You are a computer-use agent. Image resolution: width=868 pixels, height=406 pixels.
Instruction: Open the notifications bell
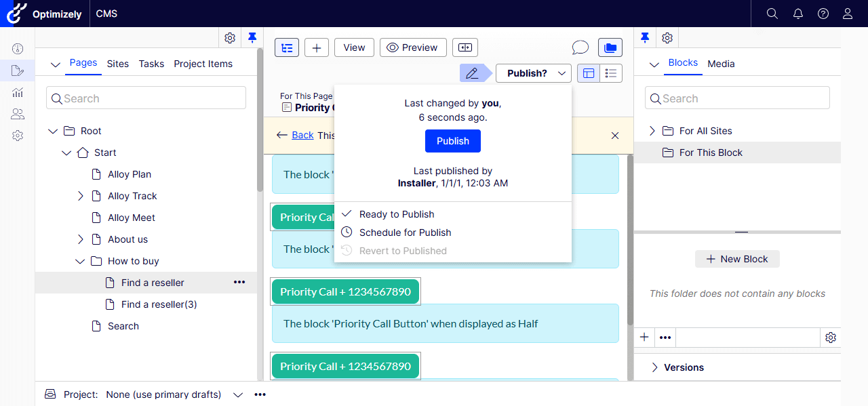point(797,14)
